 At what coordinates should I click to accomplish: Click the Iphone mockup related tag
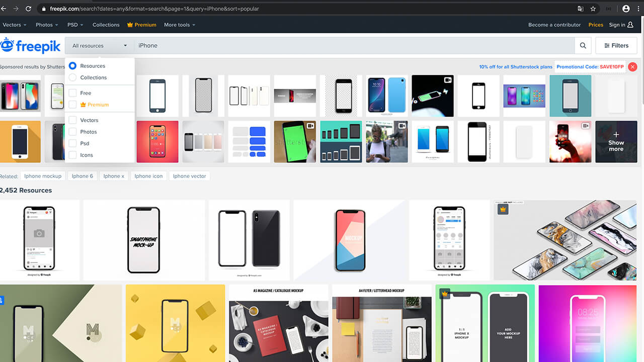(x=43, y=176)
